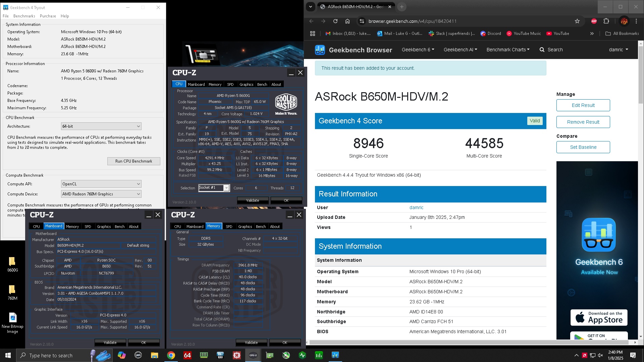Open the YouTube Music bookmark
The width and height of the screenshot is (644, 362).
click(524, 34)
